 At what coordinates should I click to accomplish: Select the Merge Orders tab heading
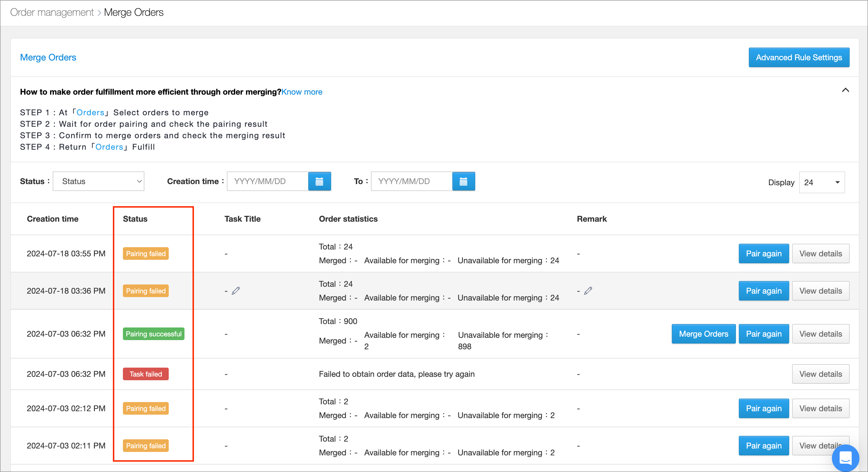(x=48, y=57)
